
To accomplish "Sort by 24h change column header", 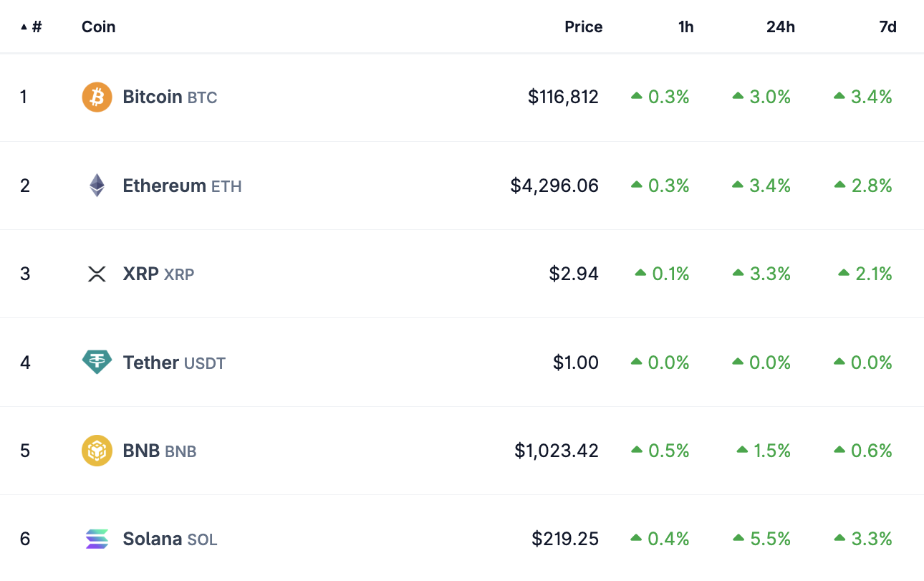I will (781, 27).
